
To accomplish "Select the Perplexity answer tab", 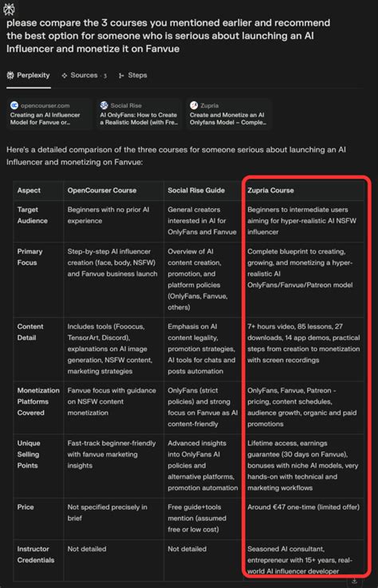I will (29, 75).
